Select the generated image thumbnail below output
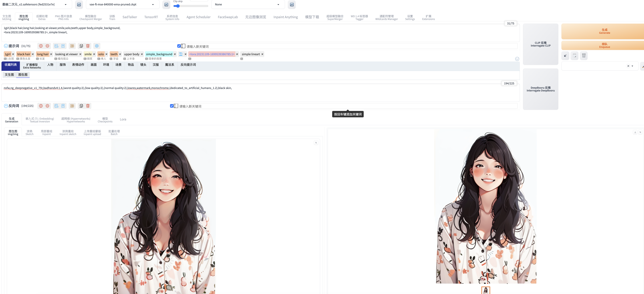The width and height of the screenshot is (644, 294). (x=486, y=290)
